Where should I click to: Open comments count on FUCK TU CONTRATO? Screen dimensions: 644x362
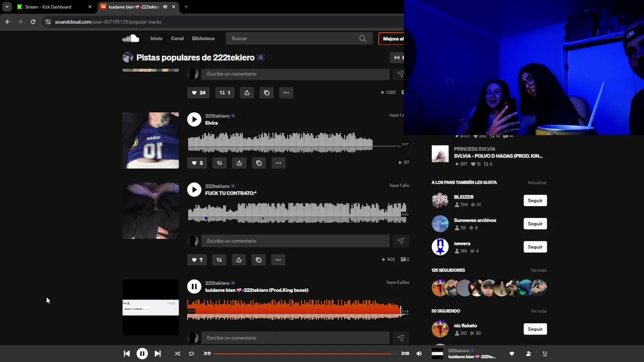(405, 260)
